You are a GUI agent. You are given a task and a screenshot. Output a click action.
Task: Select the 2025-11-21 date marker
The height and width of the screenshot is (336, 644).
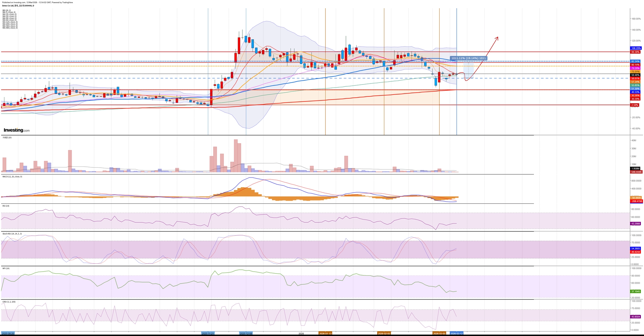(208, 333)
